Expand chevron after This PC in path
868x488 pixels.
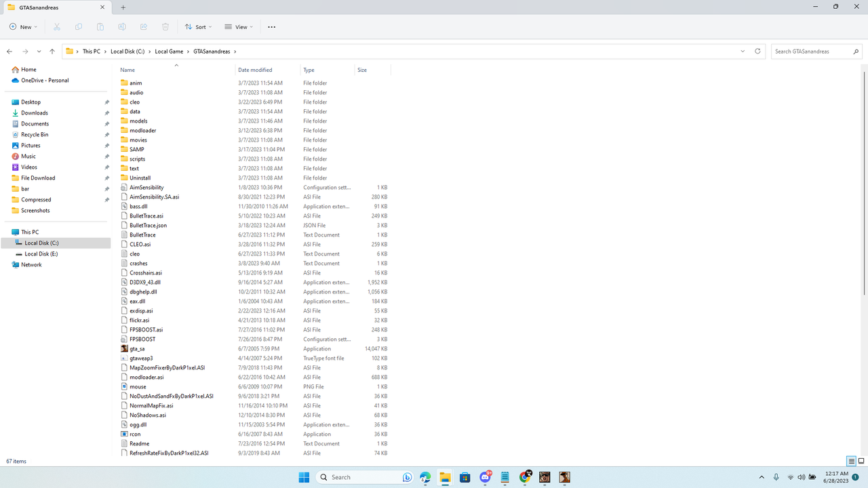tap(105, 52)
